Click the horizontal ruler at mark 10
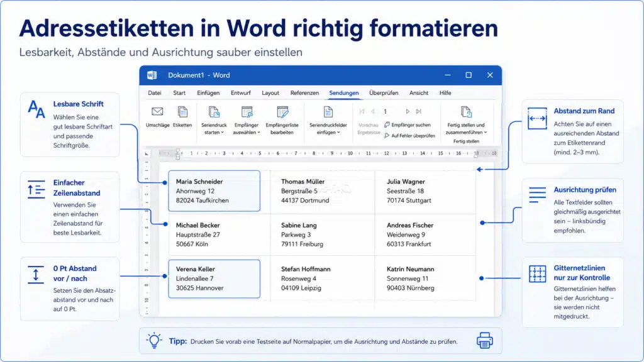644x362 pixels. pyautogui.click(x=350, y=153)
